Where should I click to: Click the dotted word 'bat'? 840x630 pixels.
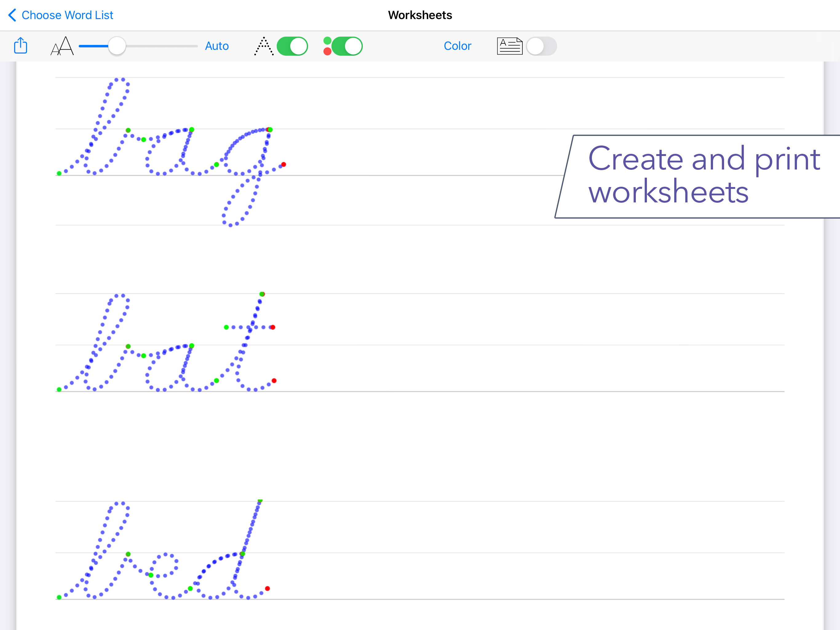click(167, 353)
